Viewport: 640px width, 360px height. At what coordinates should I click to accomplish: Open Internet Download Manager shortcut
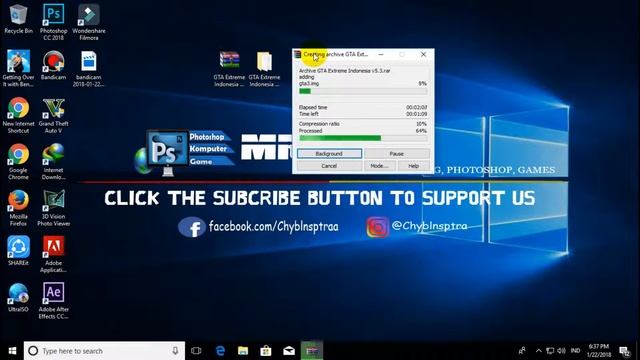coord(53,161)
